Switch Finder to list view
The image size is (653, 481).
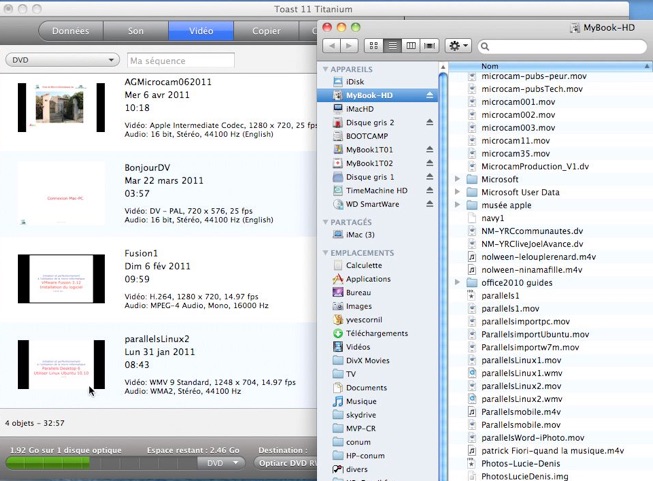392,46
